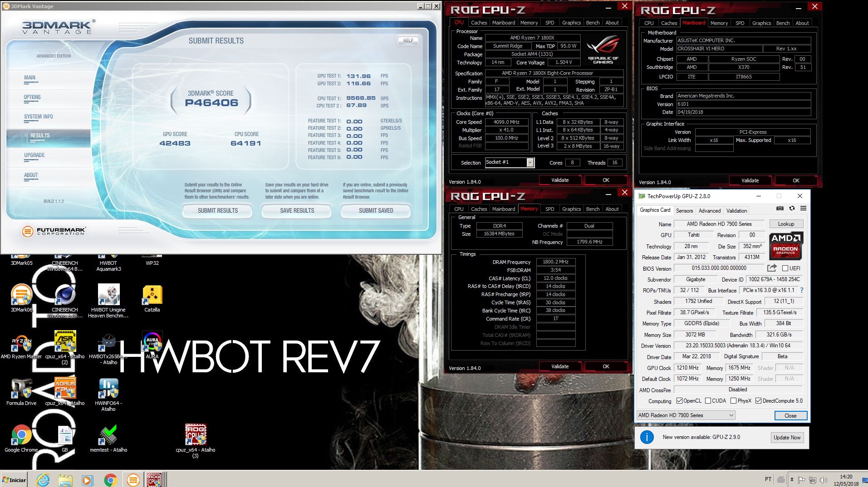Expand the Socket #1 selection dropdown
The image size is (868, 487).
tap(530, 162)
